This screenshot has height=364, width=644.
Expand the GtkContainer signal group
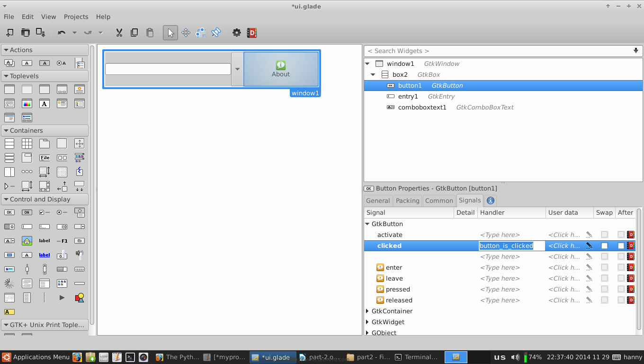[368, 311]
